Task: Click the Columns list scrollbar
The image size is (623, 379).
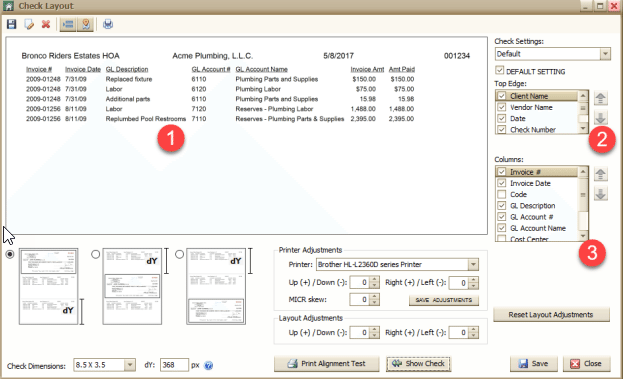Action: tap(583, 204)
